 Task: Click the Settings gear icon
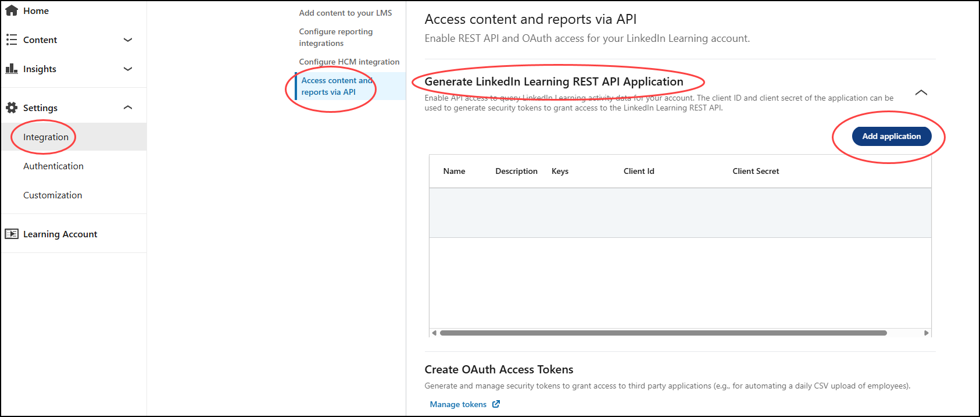pyautogui.click(x=12, y=108)
